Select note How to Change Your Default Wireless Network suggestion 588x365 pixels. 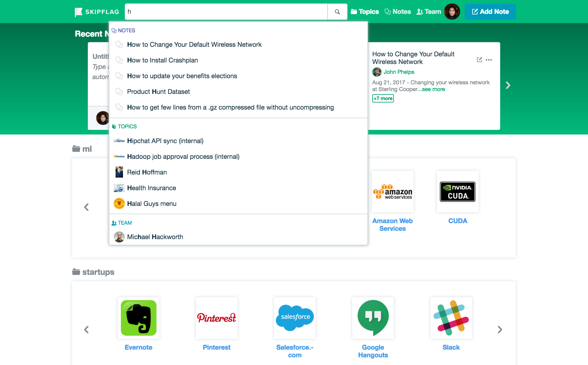pos(238,45)
